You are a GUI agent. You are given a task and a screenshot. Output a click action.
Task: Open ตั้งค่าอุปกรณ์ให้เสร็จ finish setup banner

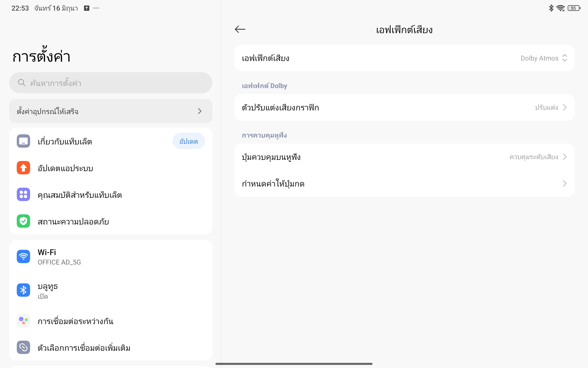tap(111, 111)
